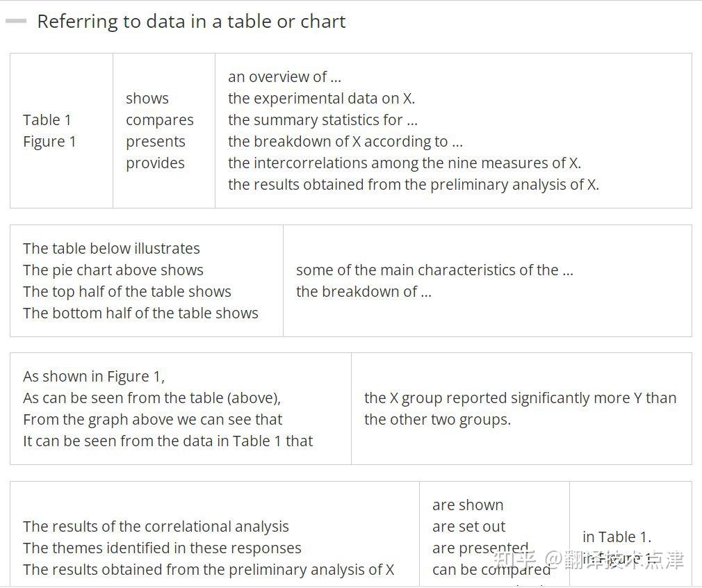Screen dimensions: 702x588
Task: Click 'The results of the correlational analysis' line
Action: point(156,527)
